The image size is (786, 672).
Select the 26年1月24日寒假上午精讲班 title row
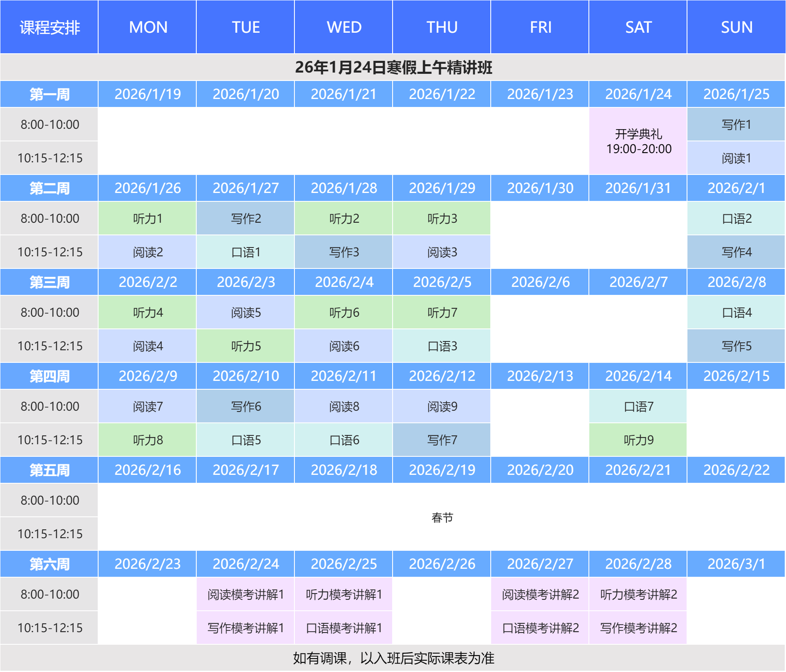click(x=393, y=68)
